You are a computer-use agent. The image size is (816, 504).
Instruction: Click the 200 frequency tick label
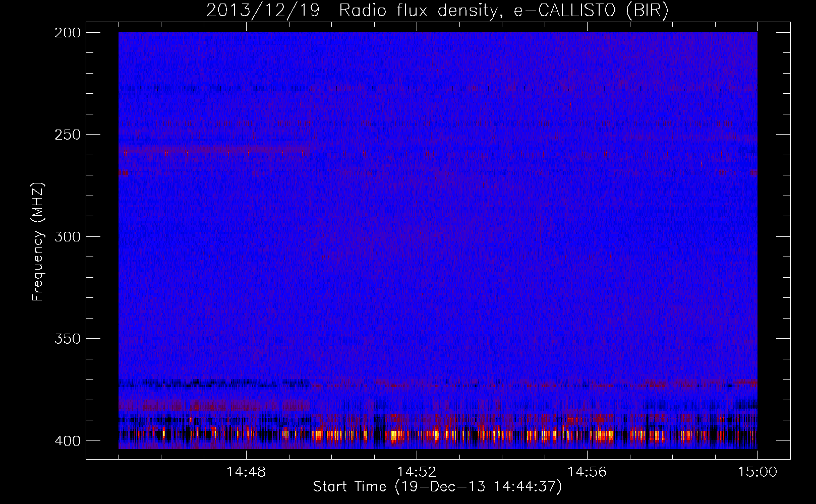67,33
